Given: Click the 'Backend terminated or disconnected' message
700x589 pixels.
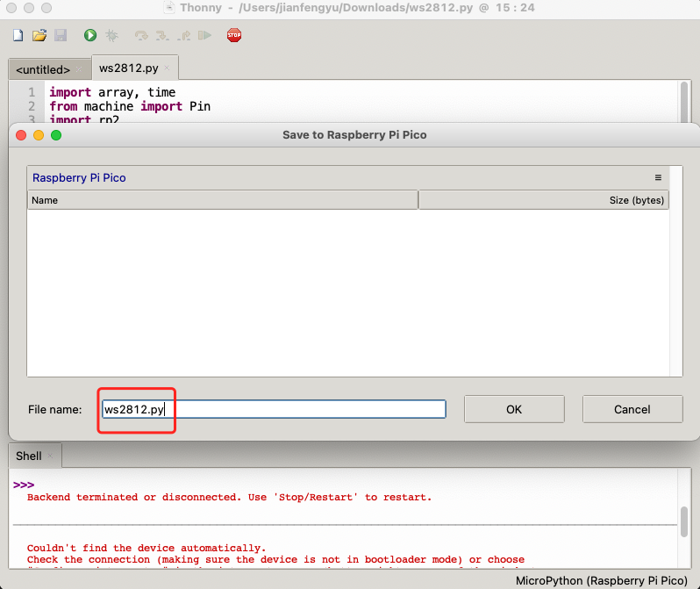Looking at the screenshot, I should click(229, 497).
